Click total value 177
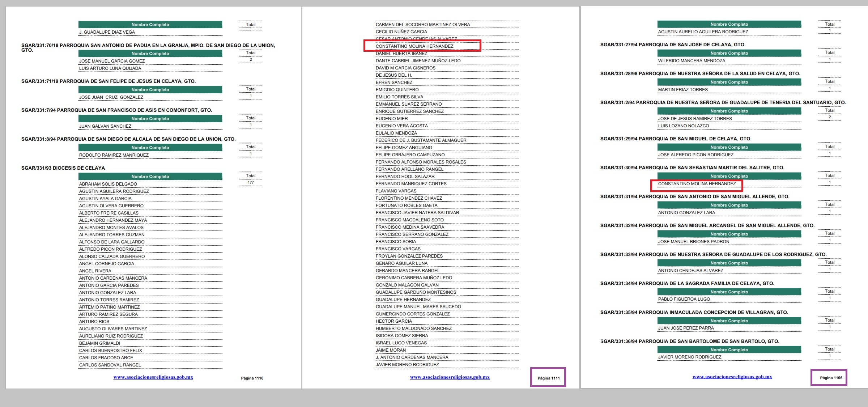868x407 pixels. click(x=251, y=183)
